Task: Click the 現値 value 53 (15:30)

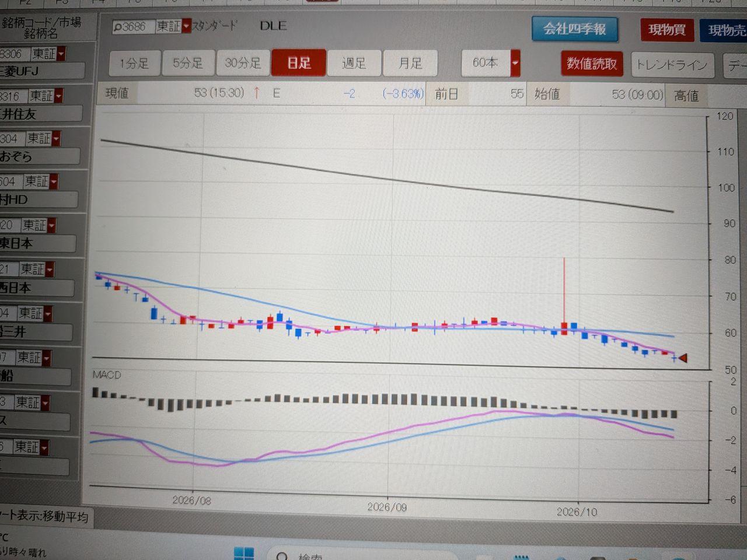Action: 219,93
